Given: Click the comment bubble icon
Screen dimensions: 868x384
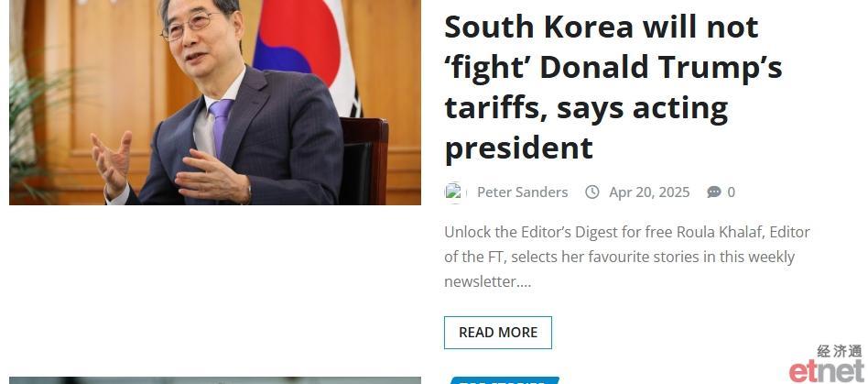Looking at the screenshot, I should click(714, 192).
